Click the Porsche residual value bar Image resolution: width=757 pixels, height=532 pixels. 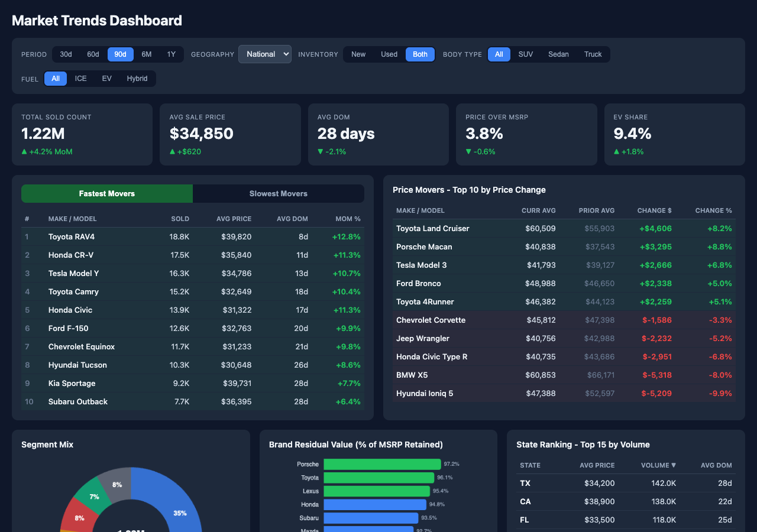click(381, 464)
